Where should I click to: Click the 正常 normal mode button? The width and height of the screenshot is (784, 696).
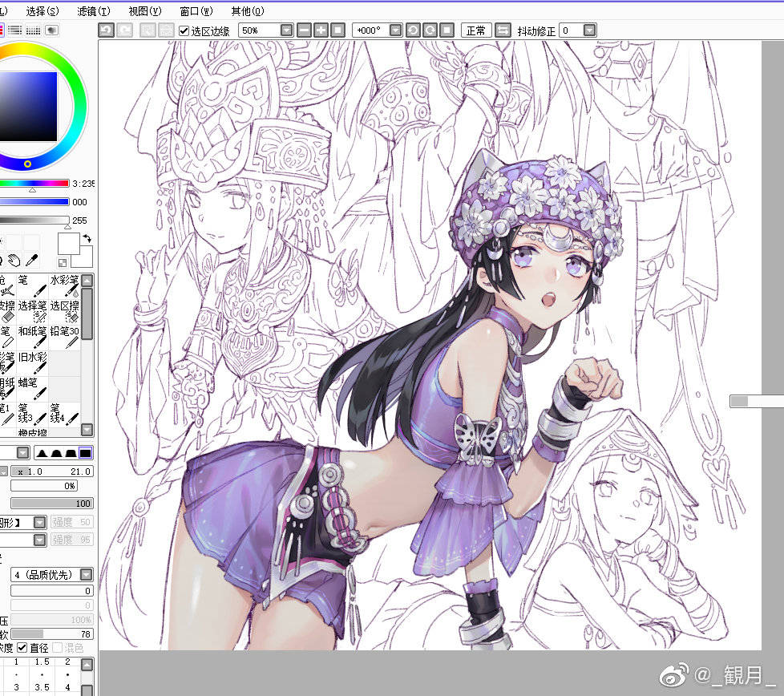point(476,30)
